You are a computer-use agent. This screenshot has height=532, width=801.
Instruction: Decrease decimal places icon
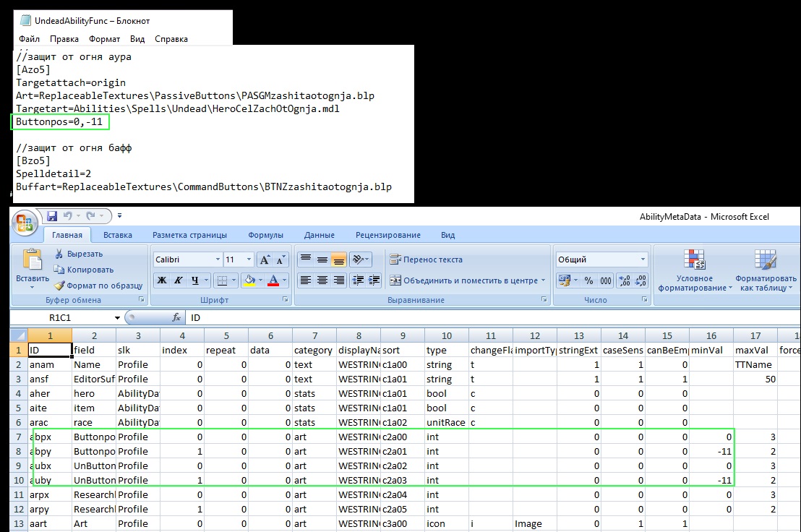pyautogui.click(x=641, y=280)
